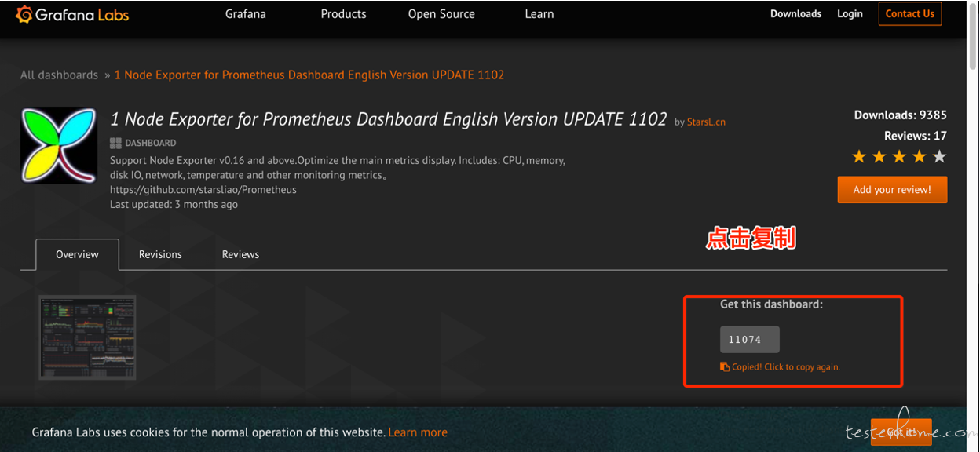Image resolution: width=980 pixels, height=452 pixels.
Task: Click the github.com/starsliao/Prometheus URL text
Action: point(203,190)
